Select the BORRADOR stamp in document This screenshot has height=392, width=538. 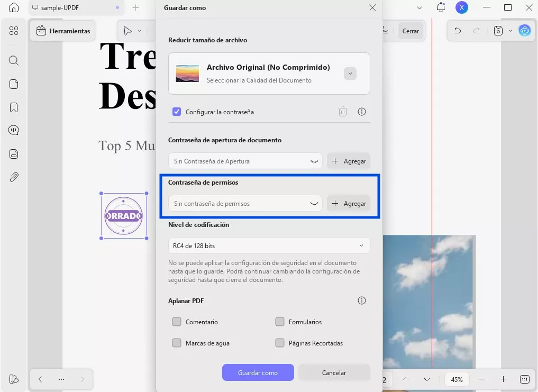[124, 216]
